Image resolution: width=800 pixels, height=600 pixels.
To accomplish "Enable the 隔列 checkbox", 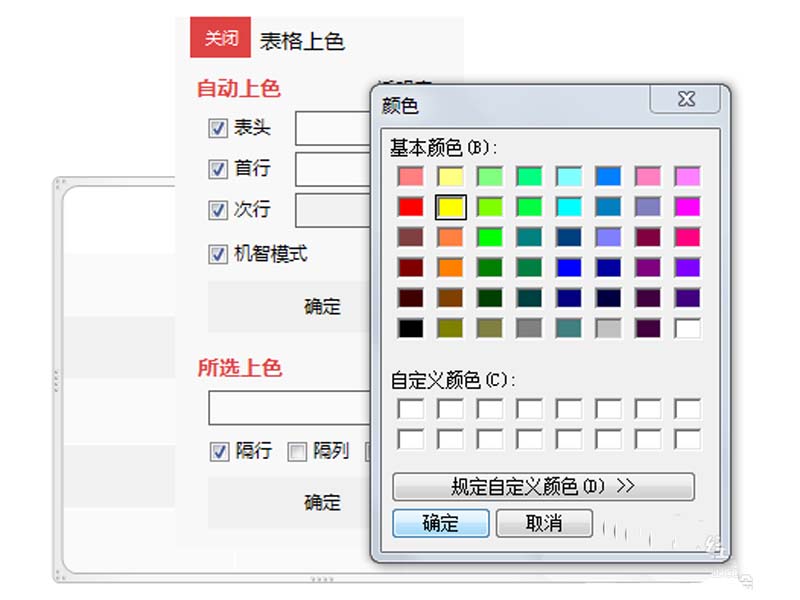I will (297, 452).
